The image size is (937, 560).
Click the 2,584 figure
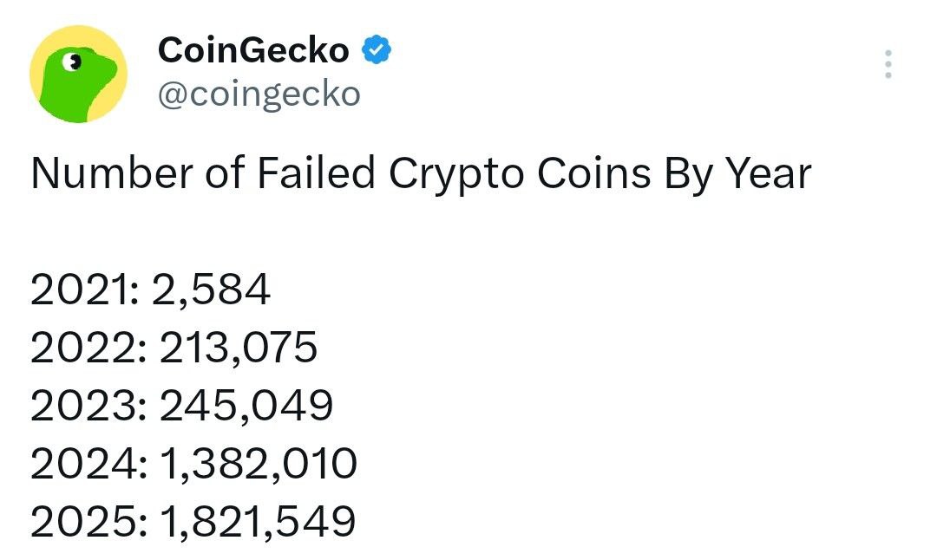(x=212, y=291)
